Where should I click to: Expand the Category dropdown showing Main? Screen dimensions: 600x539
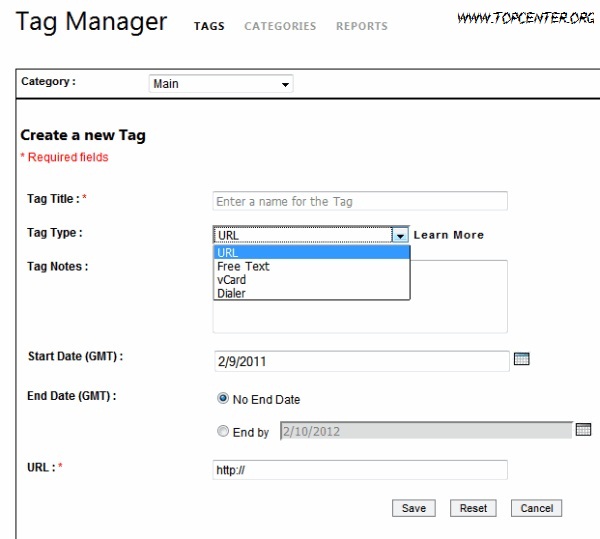coord(221,84)
